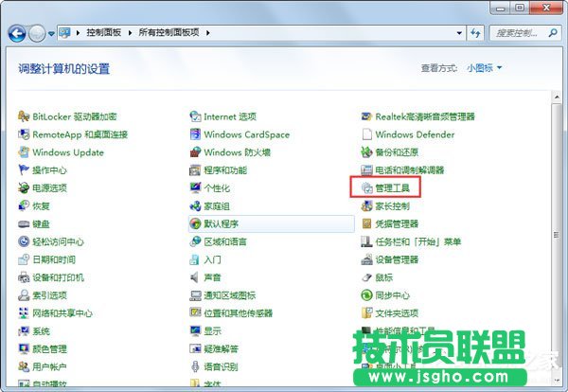The width and height of the screenshot is (568, 392).
Task: Open Realtek高清晰音频管理器 icon
Action: coord(366,116)
